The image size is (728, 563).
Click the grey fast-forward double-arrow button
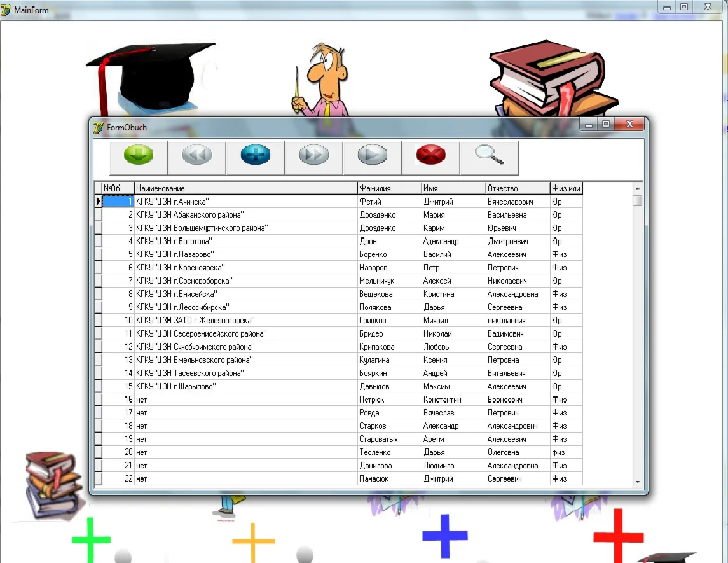tap(314, 158)
